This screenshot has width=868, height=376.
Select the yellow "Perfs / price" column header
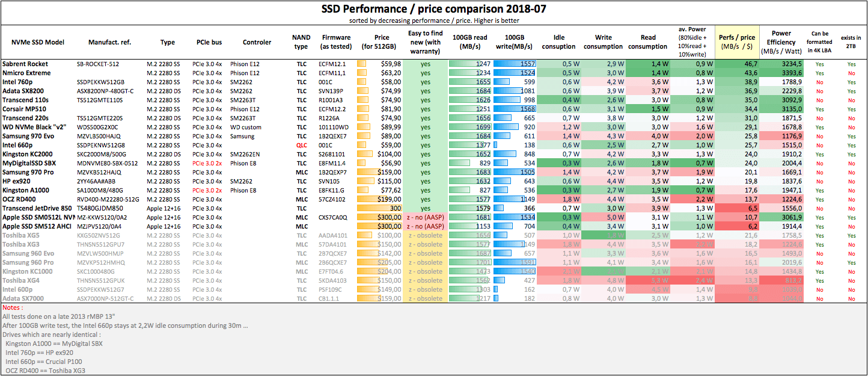736,42
